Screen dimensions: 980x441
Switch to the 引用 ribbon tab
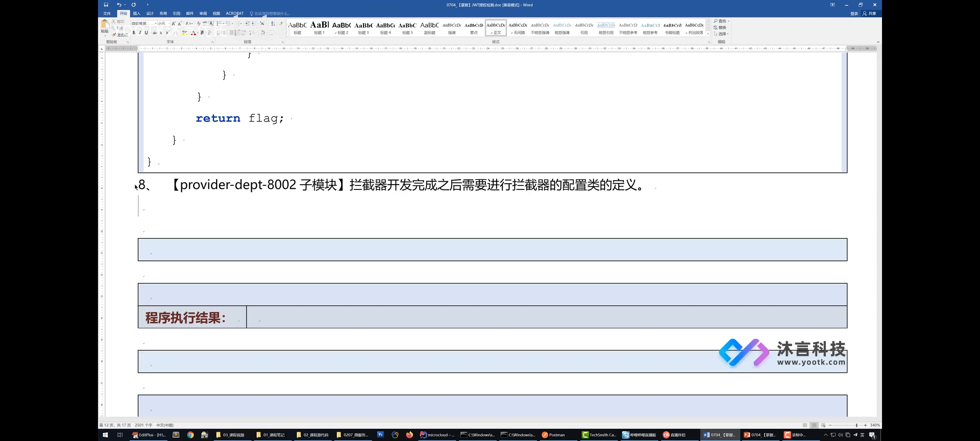click(x=176, y=13)
